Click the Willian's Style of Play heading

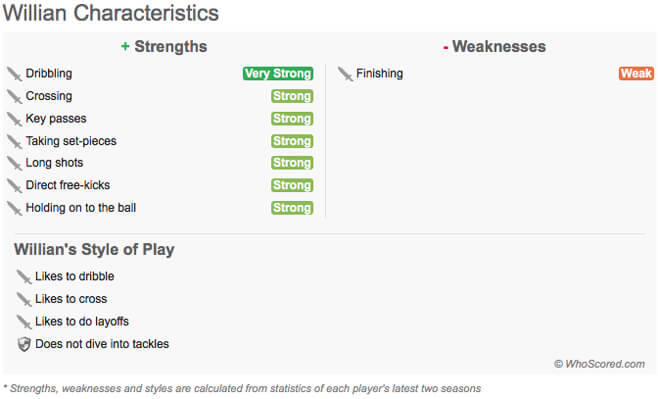94,249
